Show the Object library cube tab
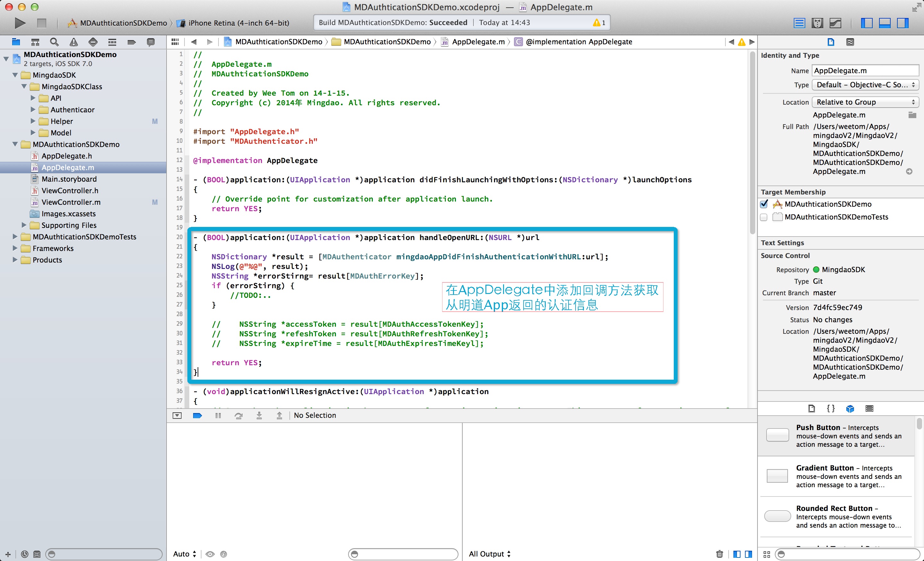 tap(850, 408)
